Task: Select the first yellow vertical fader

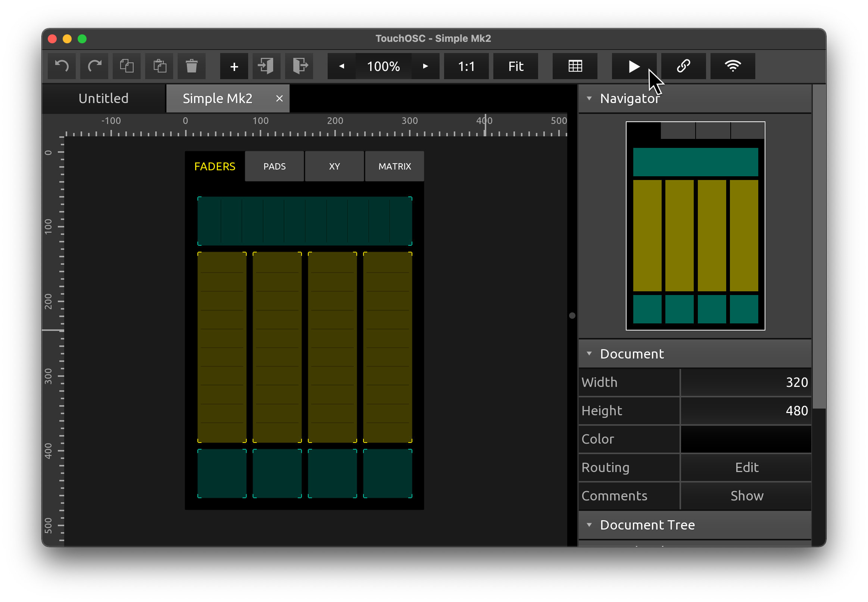Action: point(222,347)
